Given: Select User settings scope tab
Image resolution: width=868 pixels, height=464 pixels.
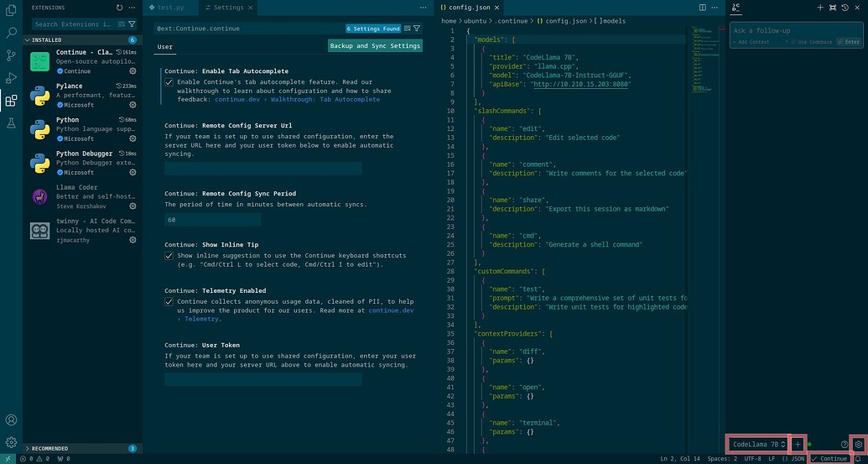Looking at the screenshot, I should (x=165, y=47).
